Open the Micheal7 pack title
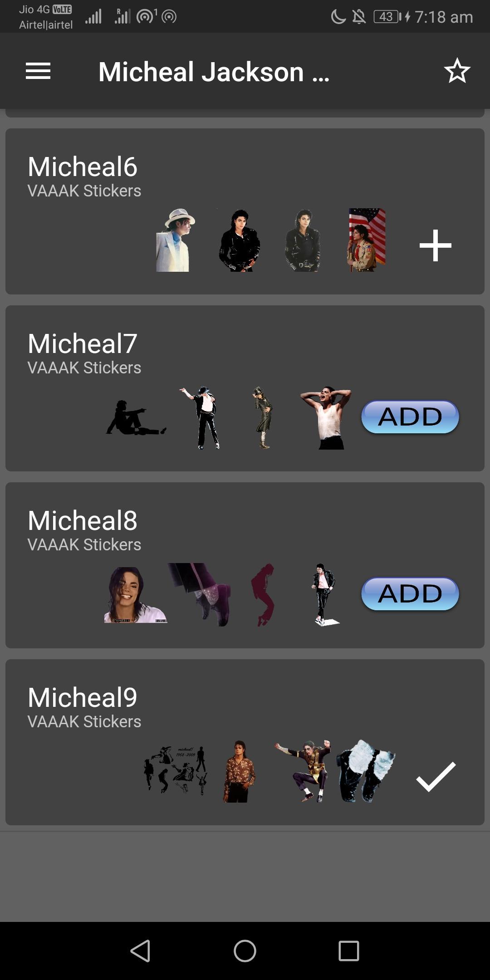490x980 pixels. [82, 343]
